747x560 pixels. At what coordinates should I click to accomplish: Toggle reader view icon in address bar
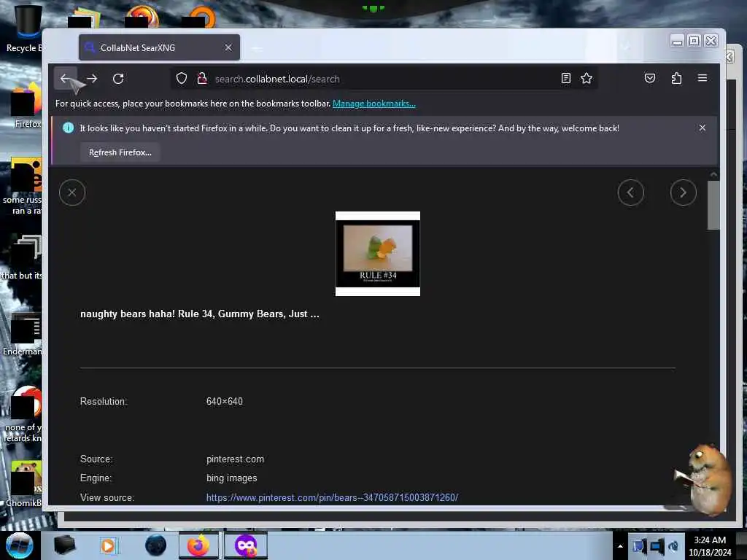click(566, 79)
